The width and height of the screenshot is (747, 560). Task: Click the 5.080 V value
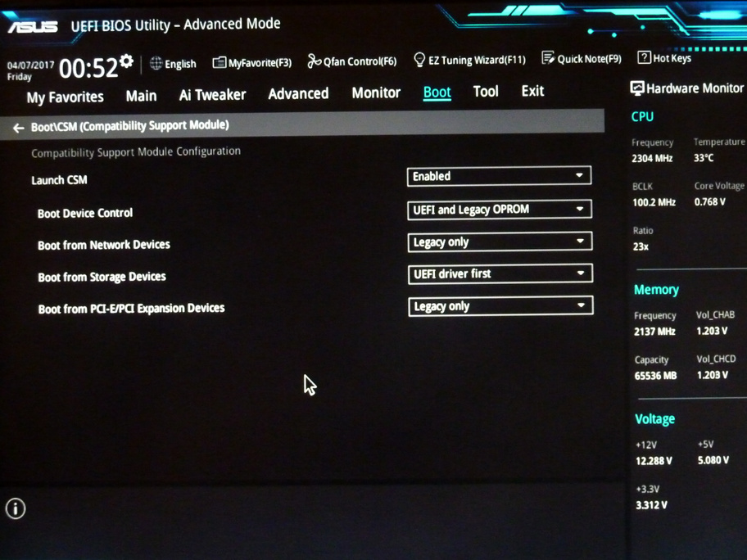pyautogui.click(x=713, y=460)
